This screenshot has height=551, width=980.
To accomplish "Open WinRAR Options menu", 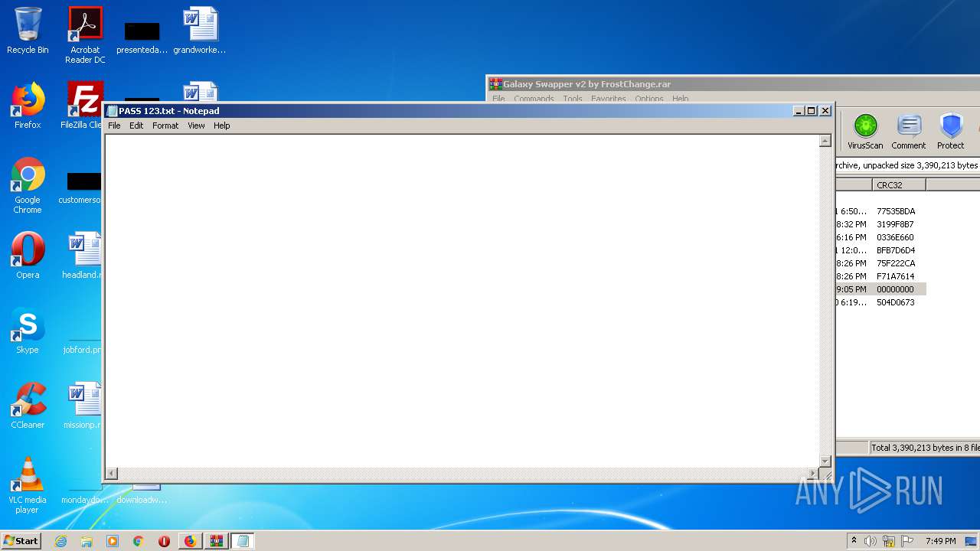I will (x=649, y=99).
